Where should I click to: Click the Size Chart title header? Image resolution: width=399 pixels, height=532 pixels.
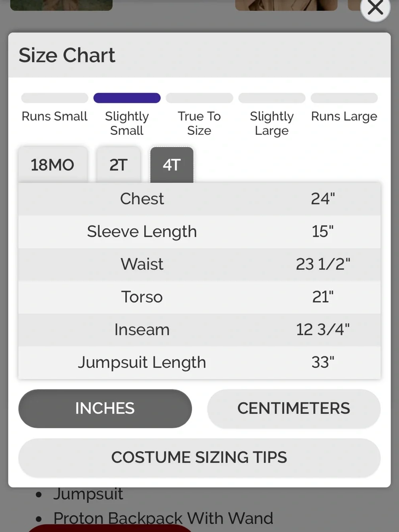click(x=67, y=55)
